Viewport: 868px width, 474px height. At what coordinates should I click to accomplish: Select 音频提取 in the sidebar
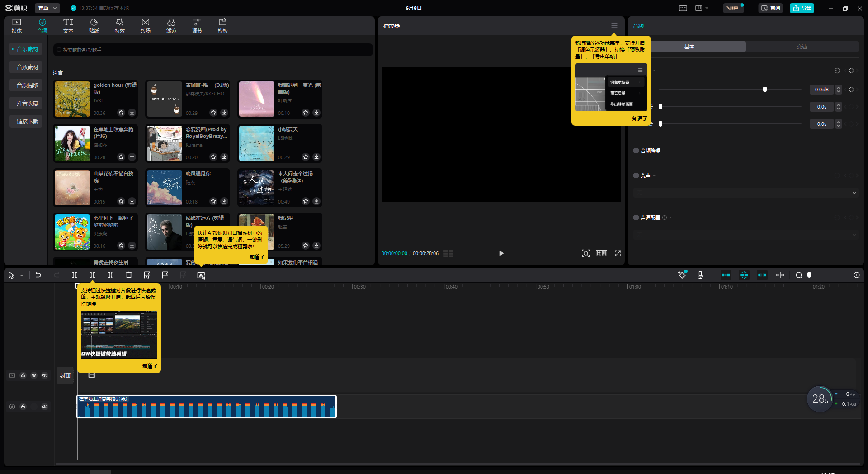pos(26,85)
